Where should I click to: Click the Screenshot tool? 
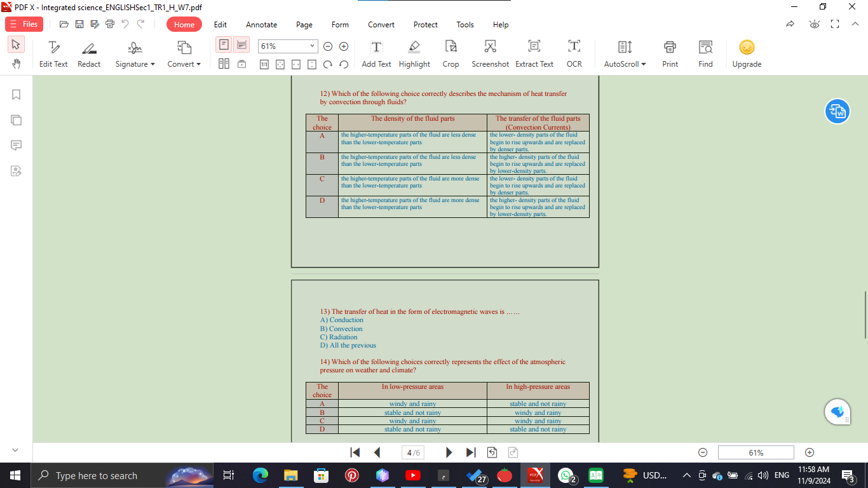click(490, 54)
